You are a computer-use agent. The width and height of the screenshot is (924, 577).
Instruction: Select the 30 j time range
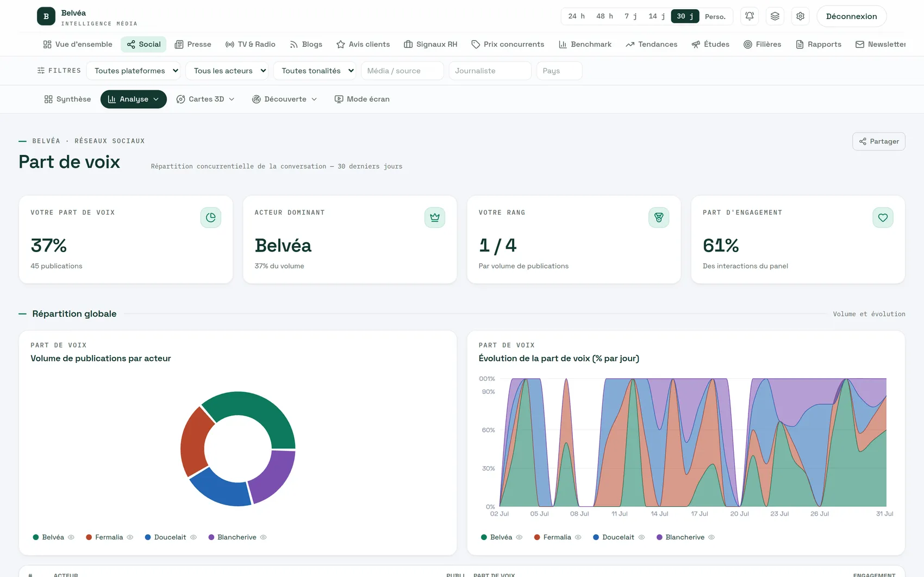pos(685,16)
